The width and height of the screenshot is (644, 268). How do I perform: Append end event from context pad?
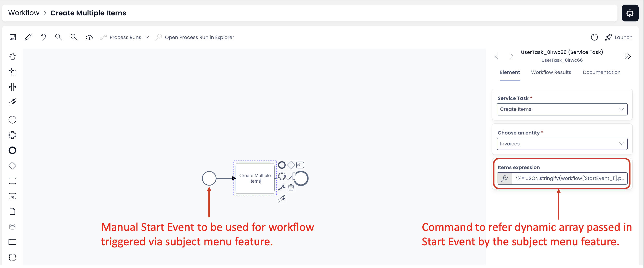282,165
